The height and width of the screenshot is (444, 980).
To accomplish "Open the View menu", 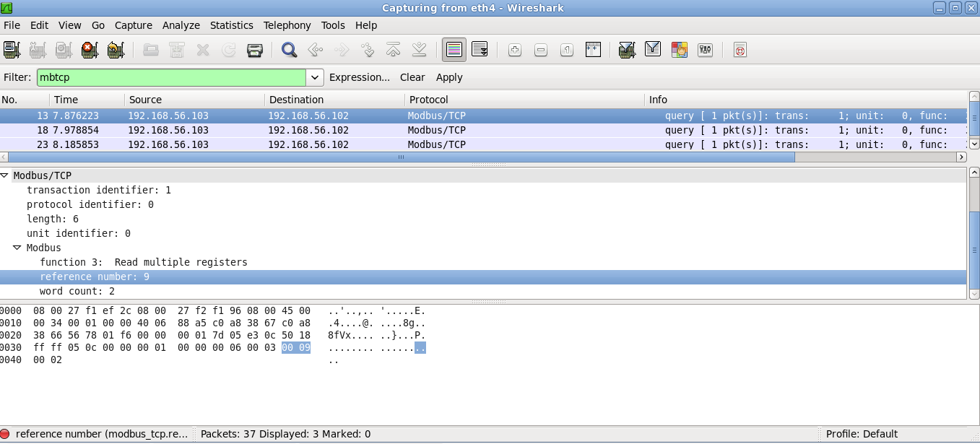I will point(70,25).
